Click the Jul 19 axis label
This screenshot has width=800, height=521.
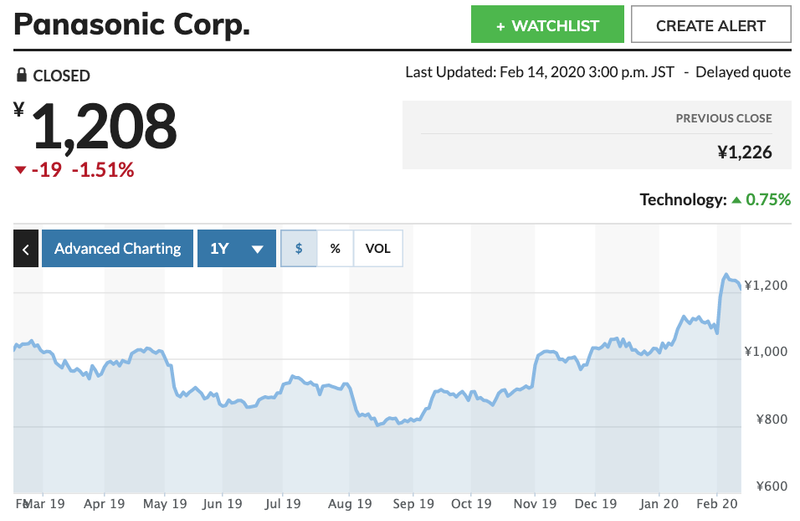[x=283, y=504]
